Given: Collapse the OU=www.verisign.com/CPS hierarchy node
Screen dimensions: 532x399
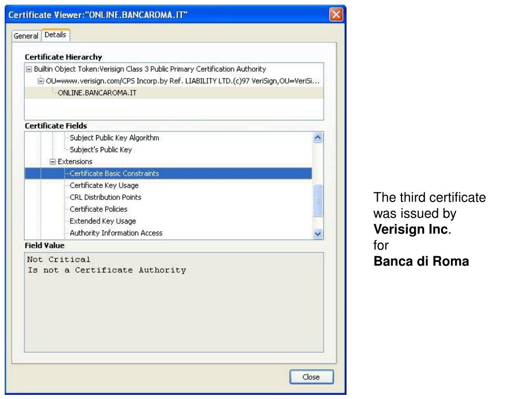Looking at the screenshot, I should click(41, 81).
